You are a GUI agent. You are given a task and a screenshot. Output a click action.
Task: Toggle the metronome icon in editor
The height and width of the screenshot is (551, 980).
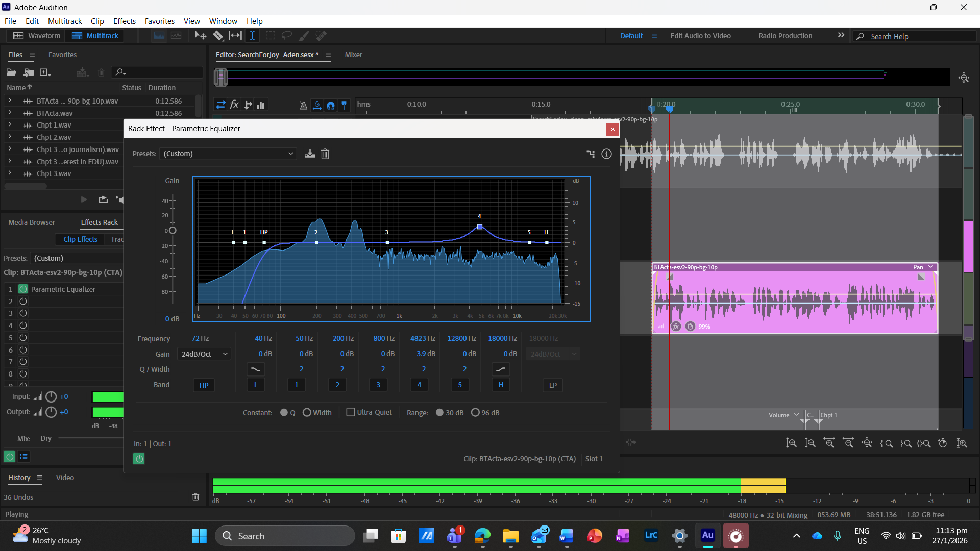303,105
